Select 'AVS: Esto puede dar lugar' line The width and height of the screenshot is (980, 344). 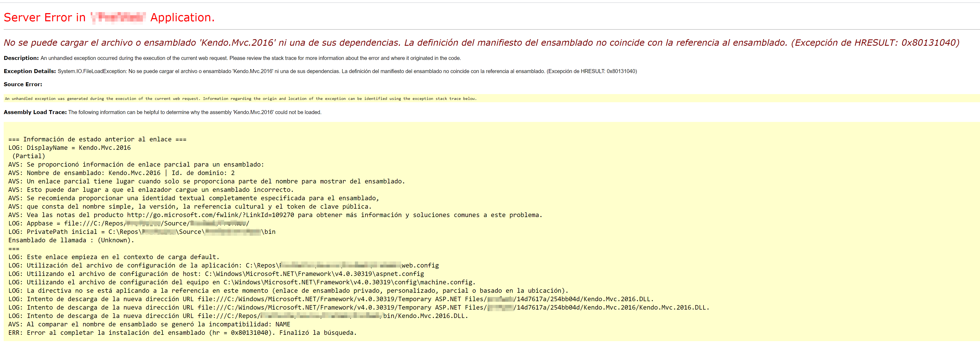pos(151,190)
